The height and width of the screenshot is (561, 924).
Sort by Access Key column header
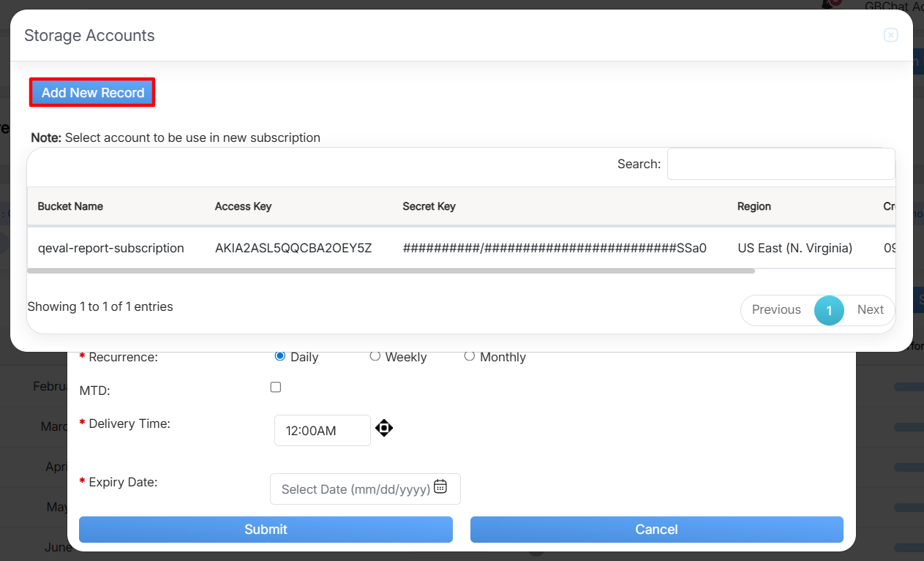tap(243, 206)
